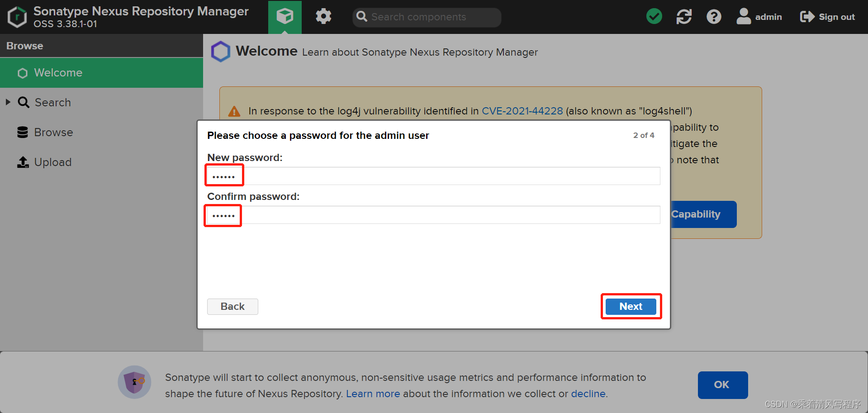Viewport: 868px width, 413px height.
Task: Click the Back button in the dialog
Action: [x=232, y=306]
